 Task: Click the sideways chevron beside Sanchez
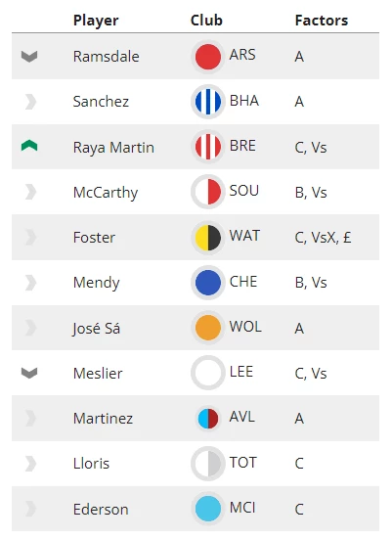coord(30,102)
